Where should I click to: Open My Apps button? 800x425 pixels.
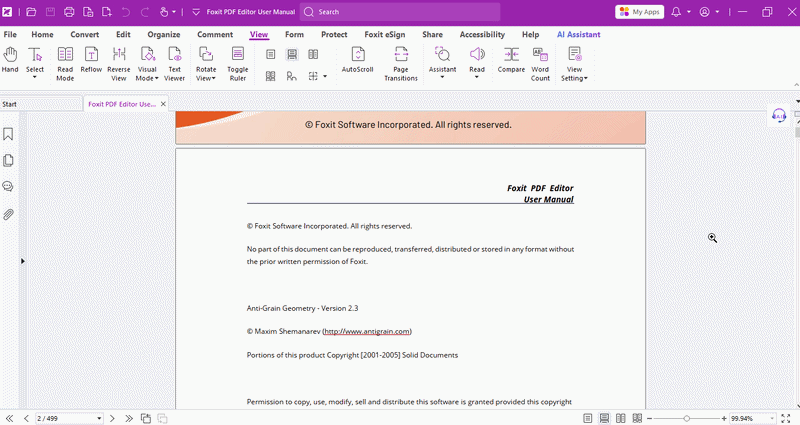[640, 12]
